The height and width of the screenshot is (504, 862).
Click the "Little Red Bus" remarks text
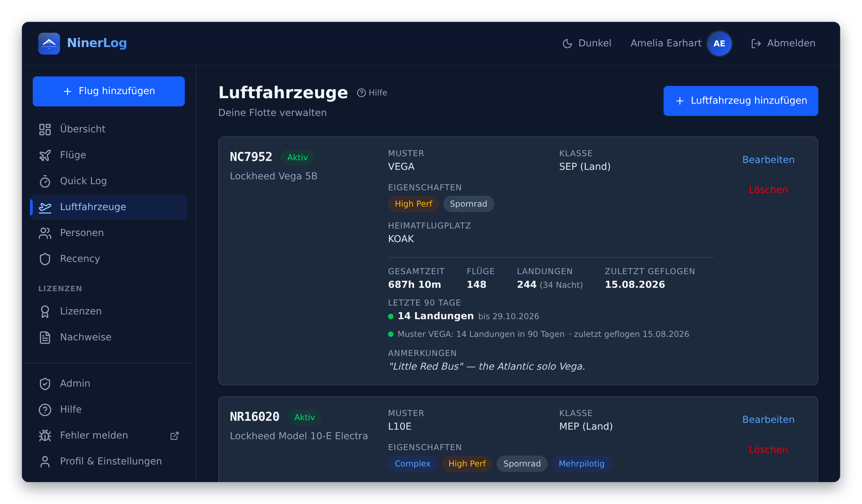[x=487, y=367]
